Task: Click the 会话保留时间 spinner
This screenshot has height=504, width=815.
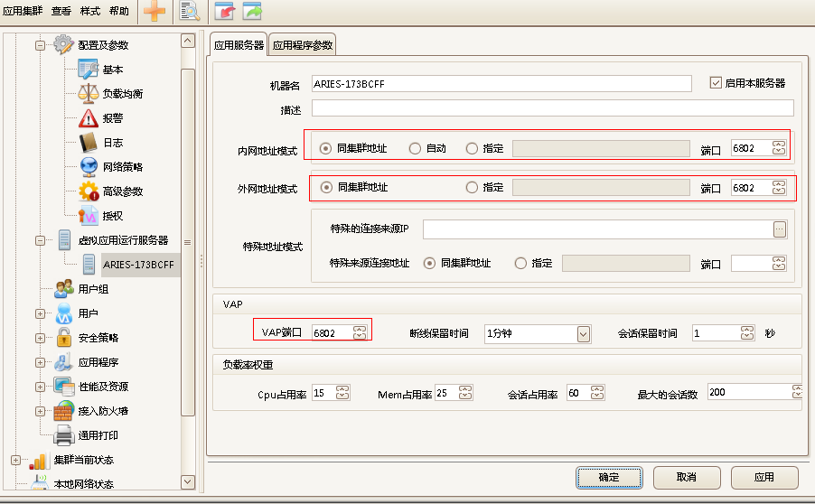Action: pyautogui.click(x=747, y=333)
